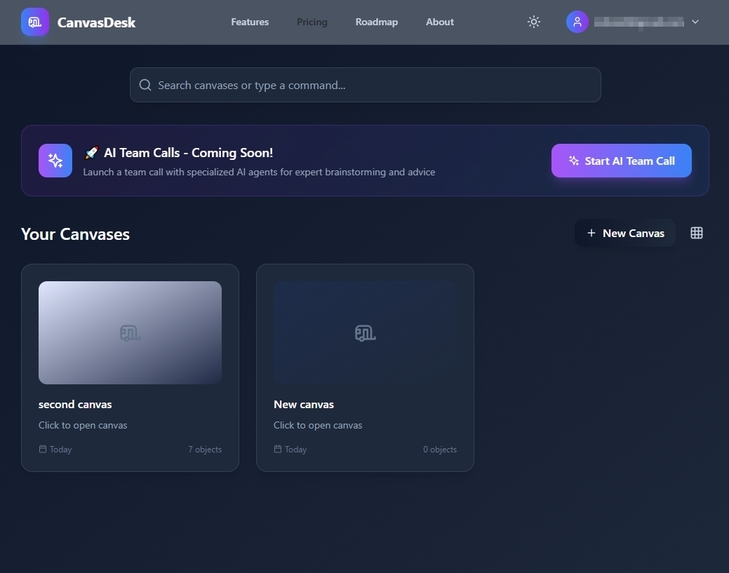
Task: Click '7 objects' count text
Action: click(205, 449)
